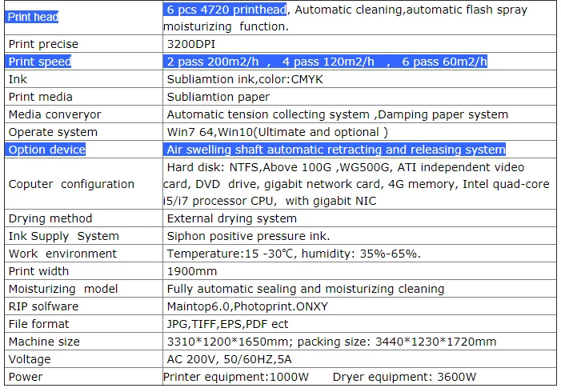The height and width of the screenshot is (392, 561).
Task: Click the highlighted "Print head" label cell
Action: (x=34, y=16)
